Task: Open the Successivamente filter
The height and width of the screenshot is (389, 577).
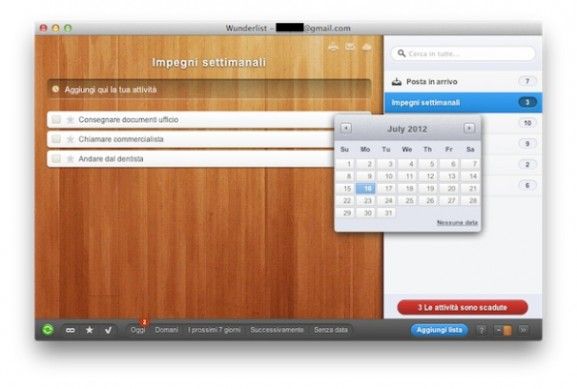Action: (x=277, y=330)
